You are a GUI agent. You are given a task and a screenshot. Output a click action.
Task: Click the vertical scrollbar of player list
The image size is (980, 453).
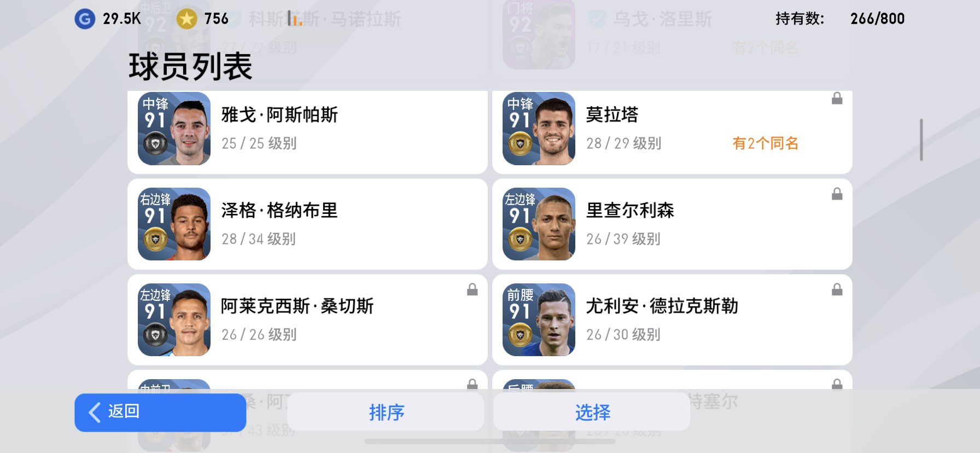point(921,140)
